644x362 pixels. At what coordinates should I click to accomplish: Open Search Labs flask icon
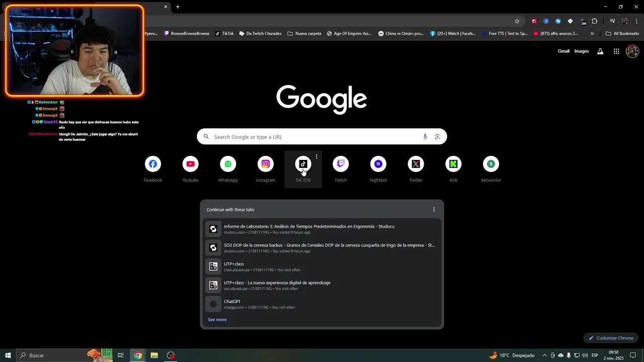600,51
